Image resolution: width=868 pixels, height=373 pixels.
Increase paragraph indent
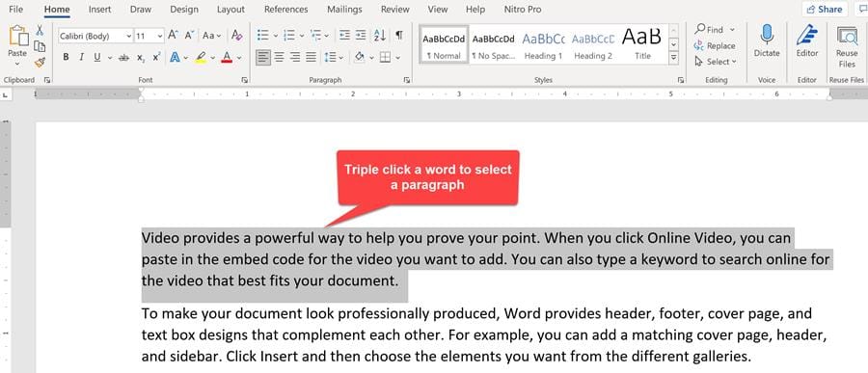click(x=361, y=36)
